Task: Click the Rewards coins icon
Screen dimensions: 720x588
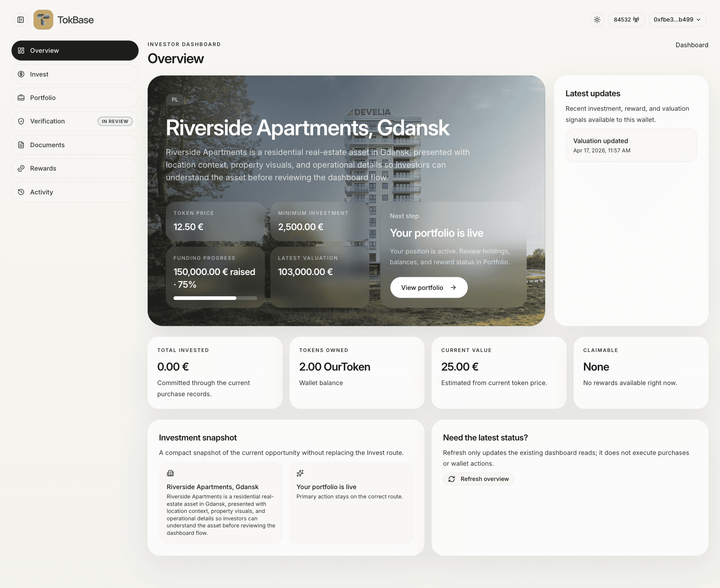Action: tap(21, 168)
